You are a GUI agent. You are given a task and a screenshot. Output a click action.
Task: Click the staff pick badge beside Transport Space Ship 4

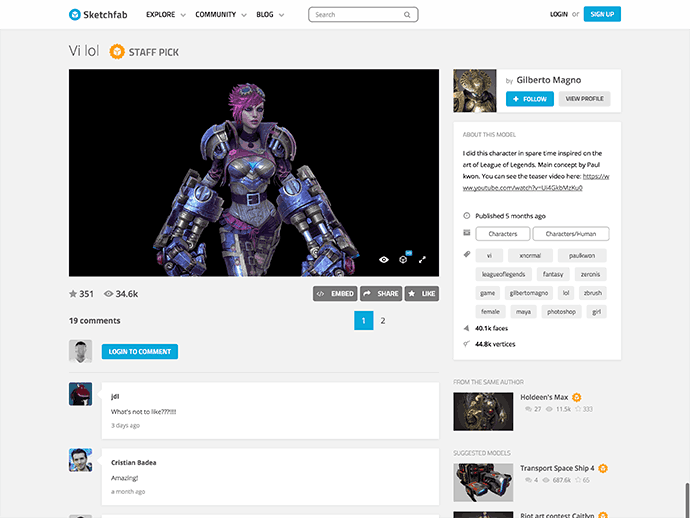coord(603,468)
